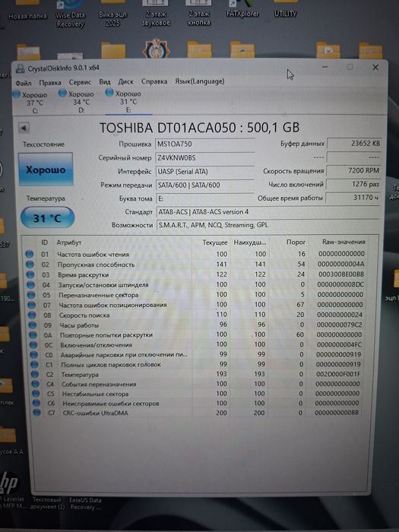Click status circle for События переназначения
Viewport: 399px width, 532px height.
tap(35, 384)
